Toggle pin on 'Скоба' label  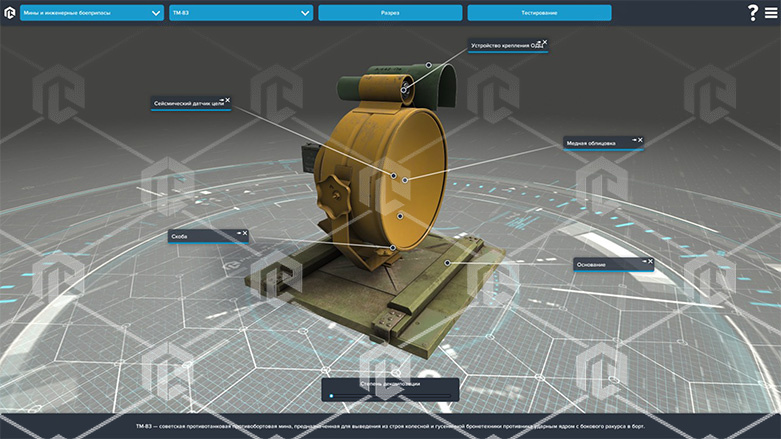[x=238, y=233]
